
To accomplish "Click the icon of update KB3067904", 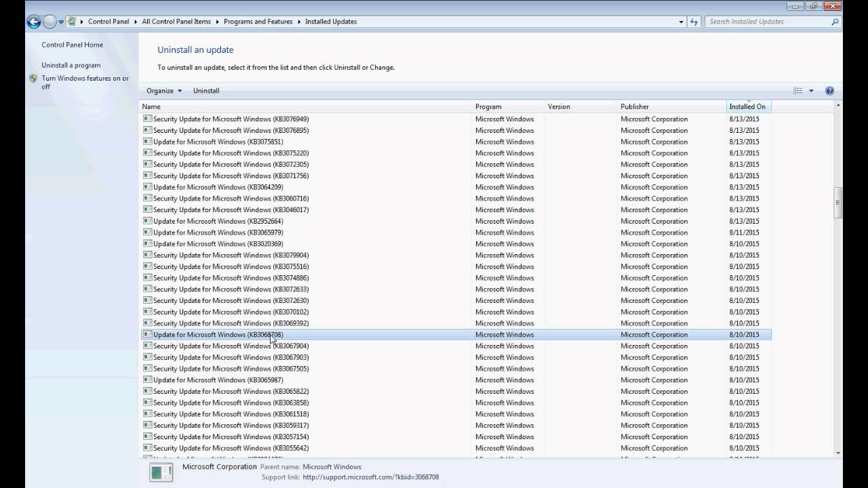I will tap(147, 346).
